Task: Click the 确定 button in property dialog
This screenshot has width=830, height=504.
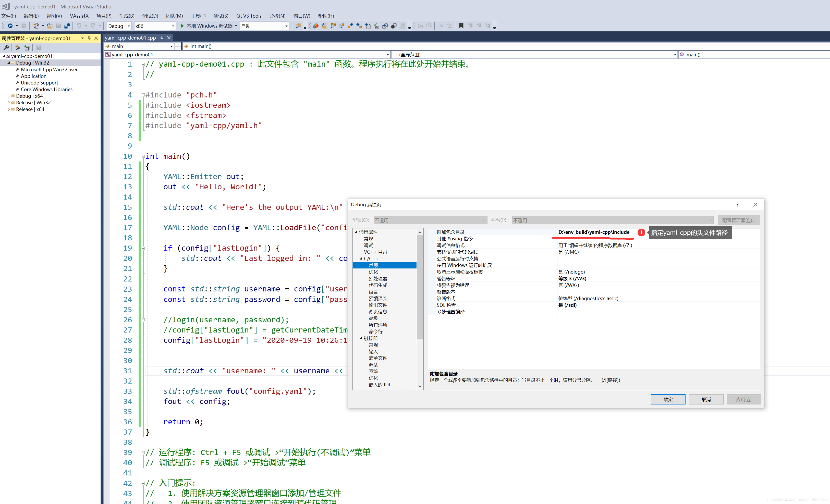Action: (x=668, y=399)
